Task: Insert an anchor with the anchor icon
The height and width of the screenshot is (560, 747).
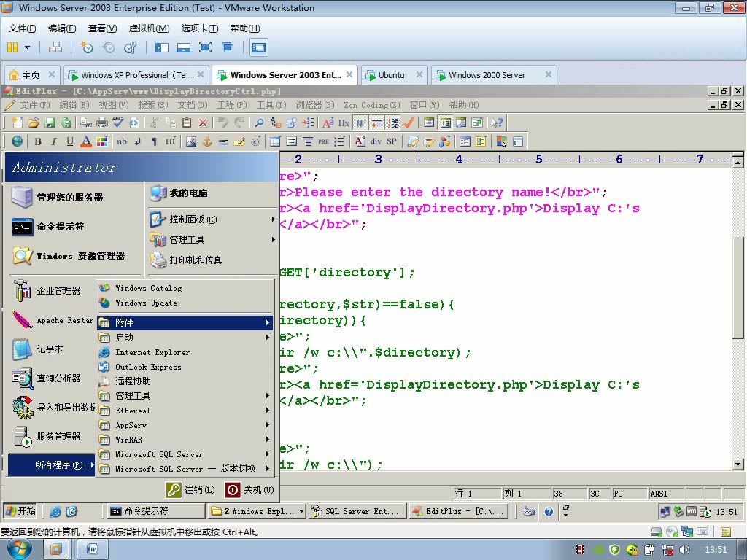Action: coord(207,141)
